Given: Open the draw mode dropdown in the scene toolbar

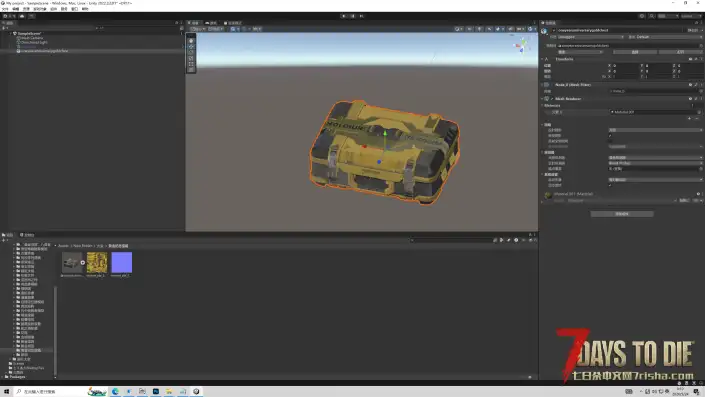Looking at the screenshot, I should [x=458, y=29].
